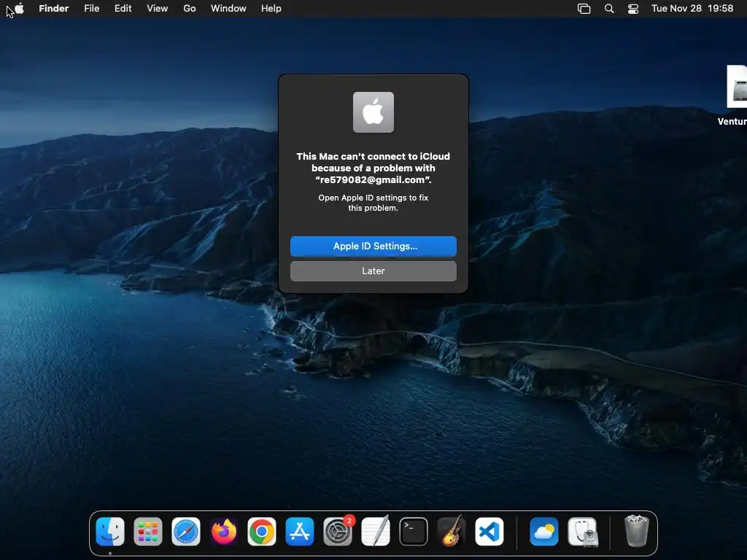747x560 pixels.
Task: Launch GarageBand from the Dock
Action: click(452, 531)
